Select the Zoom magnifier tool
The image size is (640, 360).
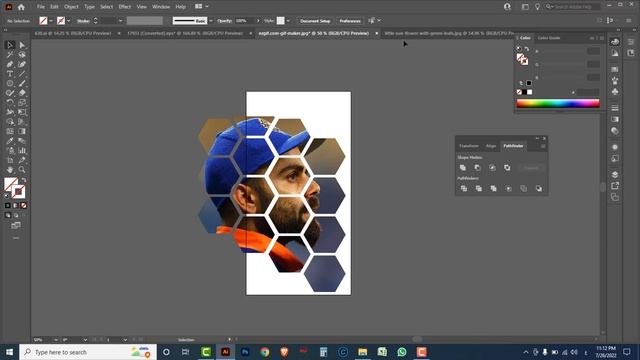point(22,170)
